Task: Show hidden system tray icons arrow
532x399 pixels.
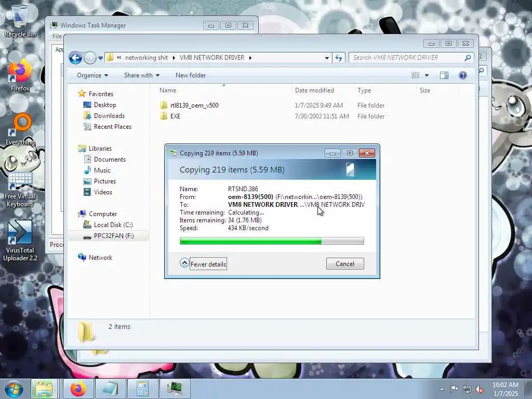Action: pos(442,390)
